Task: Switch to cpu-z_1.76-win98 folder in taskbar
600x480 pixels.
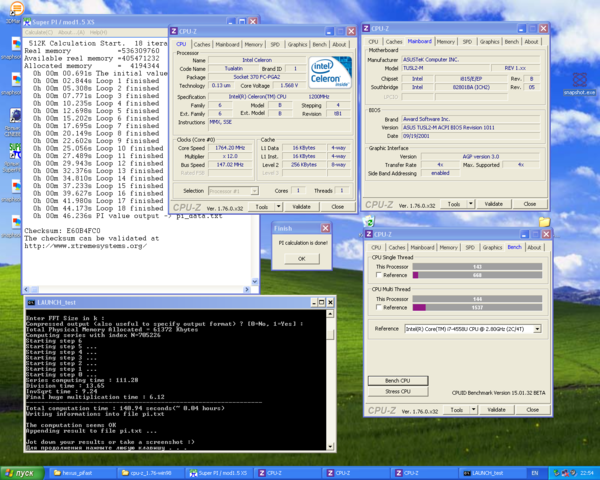Action: (x=150, y=473)
